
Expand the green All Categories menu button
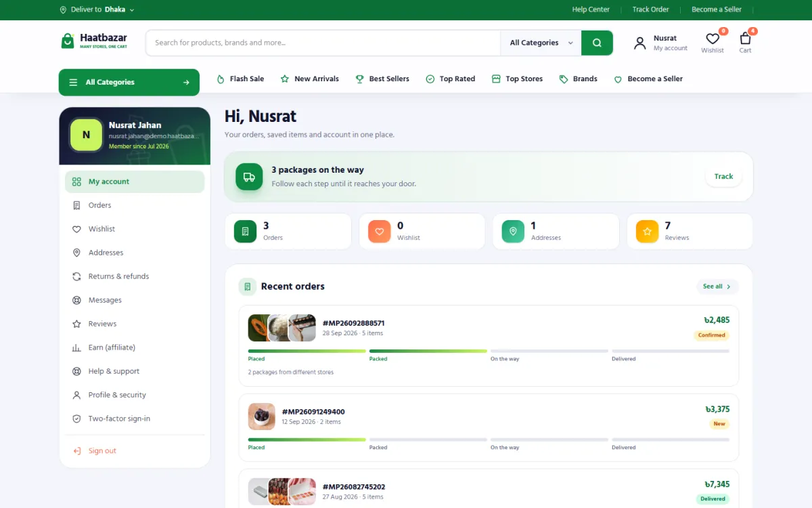(129, 83)
